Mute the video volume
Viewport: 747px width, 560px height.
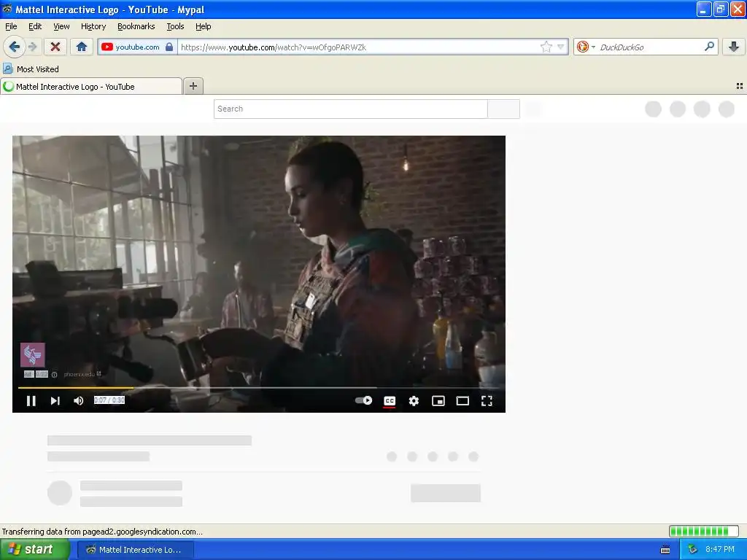pyautogui.click(x=79, y=401)
